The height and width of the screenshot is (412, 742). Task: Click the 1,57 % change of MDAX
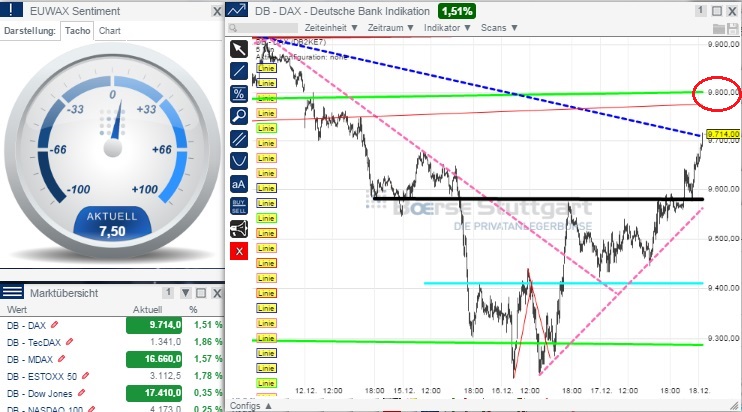tap(208, 359)
